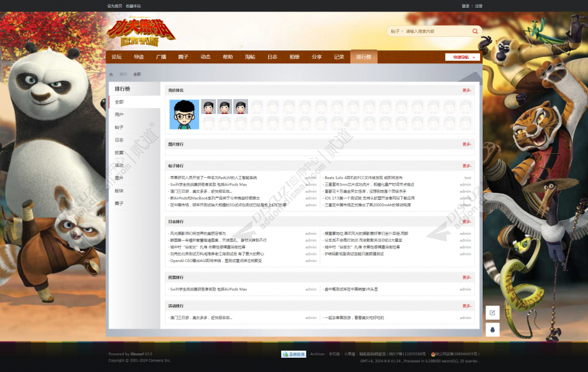Open the Beats Solo 4 FCC post
Screen dimensions: 588x372
(x=363, y=177)
